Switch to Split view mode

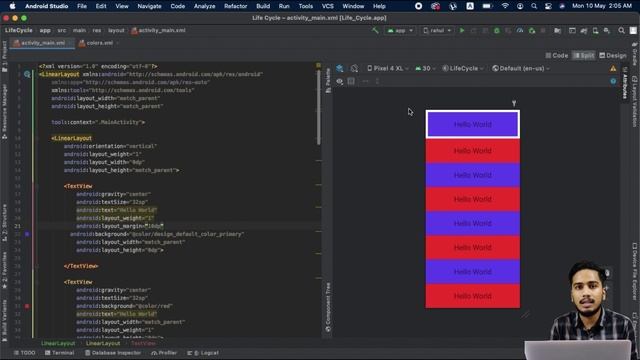[x=584, y=56]
